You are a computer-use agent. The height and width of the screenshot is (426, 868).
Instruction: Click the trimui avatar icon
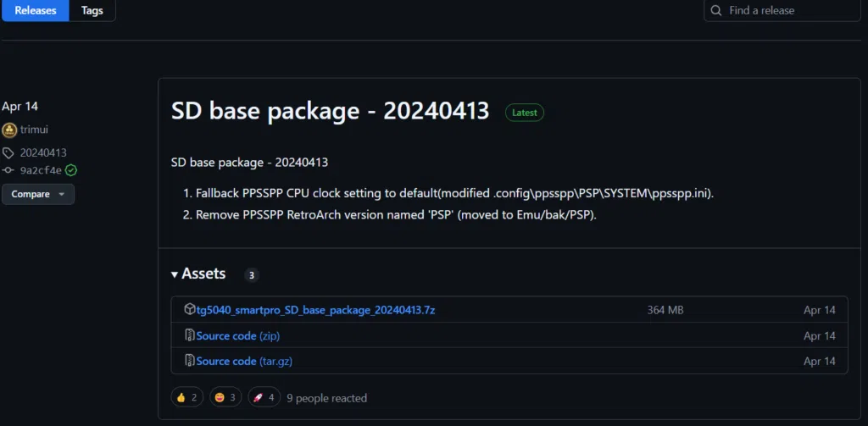tap(9, 130)
